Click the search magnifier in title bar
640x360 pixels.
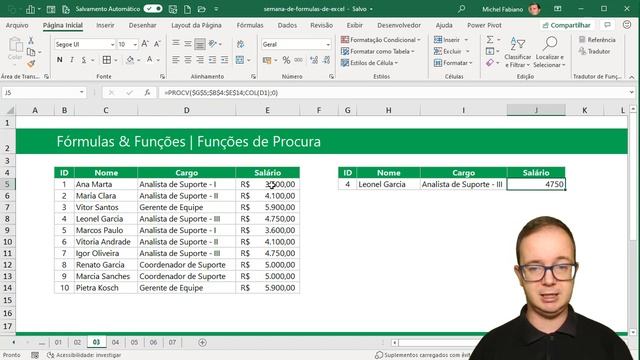(x=461, y=9)
